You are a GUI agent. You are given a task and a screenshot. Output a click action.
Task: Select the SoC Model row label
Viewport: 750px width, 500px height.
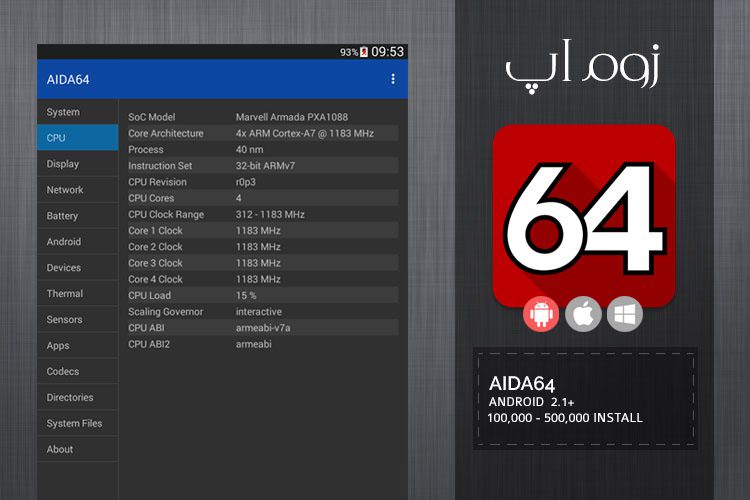152,117
